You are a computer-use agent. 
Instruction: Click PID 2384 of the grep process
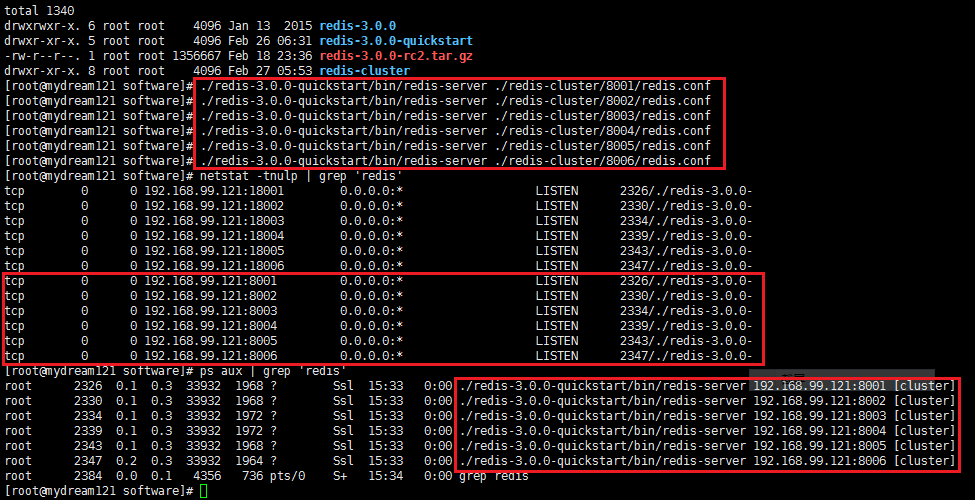tap(88, 476)
